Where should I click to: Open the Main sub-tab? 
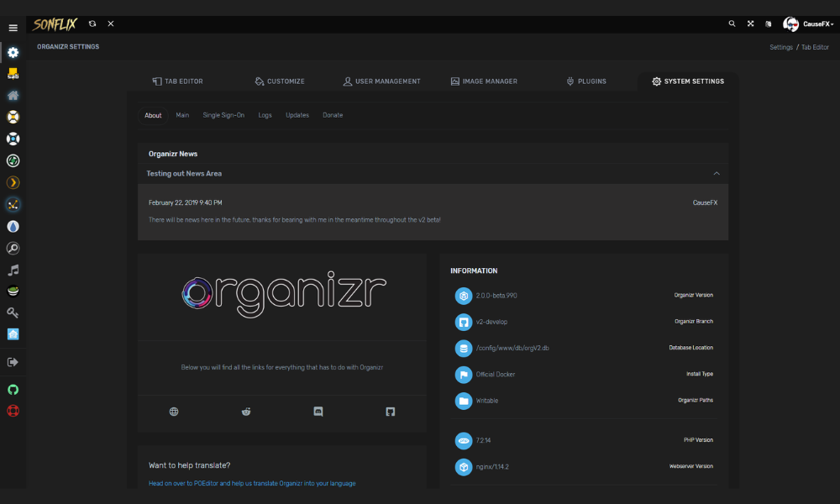[182, 115]
